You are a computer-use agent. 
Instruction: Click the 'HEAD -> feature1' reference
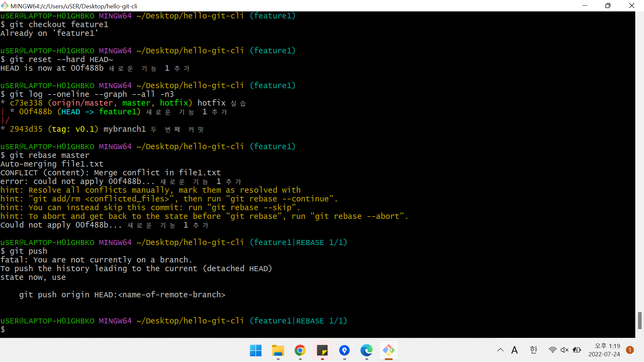pyautogui.click(x=99, y=112)
